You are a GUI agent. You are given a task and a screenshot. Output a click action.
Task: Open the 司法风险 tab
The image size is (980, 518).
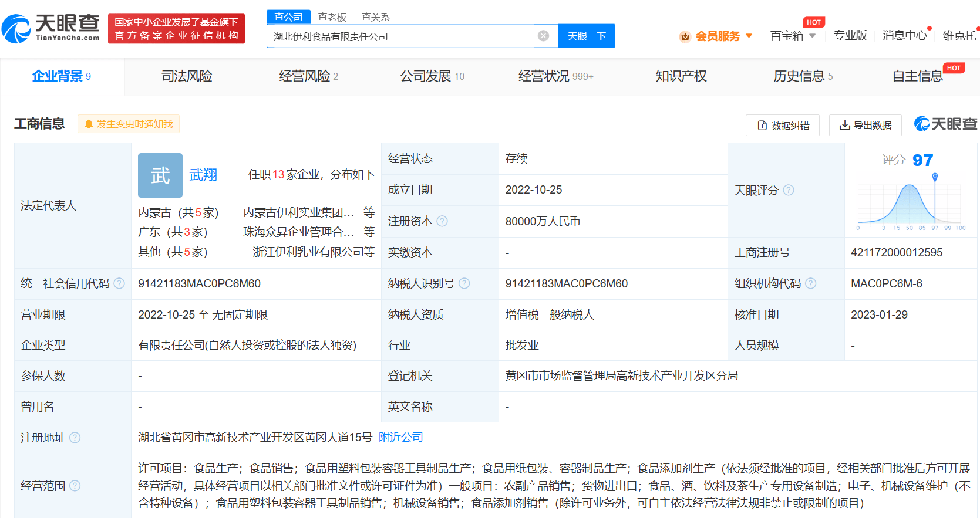pos(187,76)
